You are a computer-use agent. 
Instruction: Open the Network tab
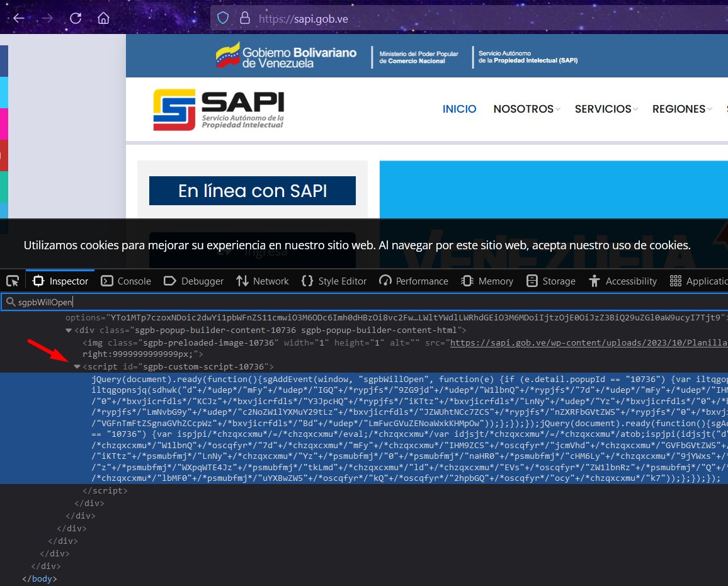(x=263, y=281)
